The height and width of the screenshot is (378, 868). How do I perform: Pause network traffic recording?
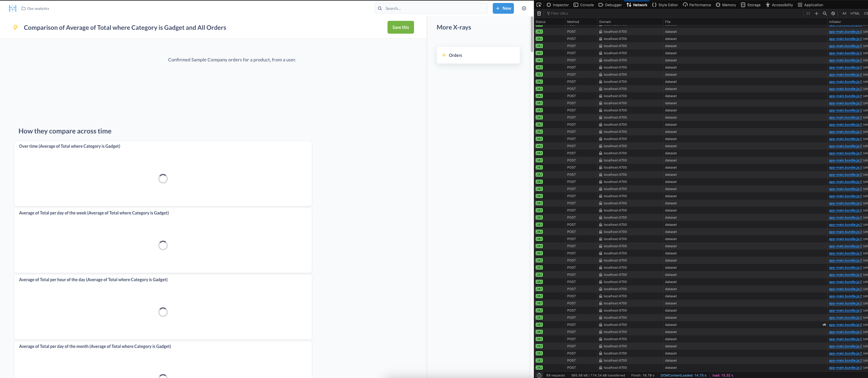point(808,13)
